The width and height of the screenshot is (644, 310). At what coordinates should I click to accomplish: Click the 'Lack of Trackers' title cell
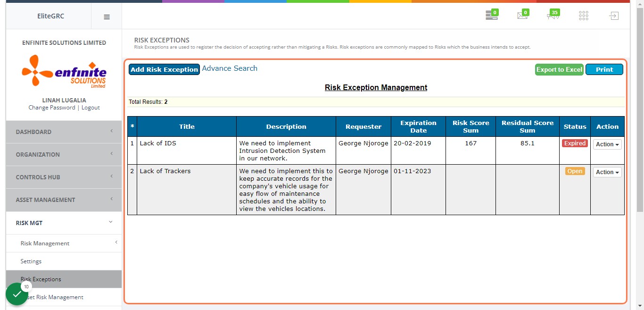pos(187,190)
